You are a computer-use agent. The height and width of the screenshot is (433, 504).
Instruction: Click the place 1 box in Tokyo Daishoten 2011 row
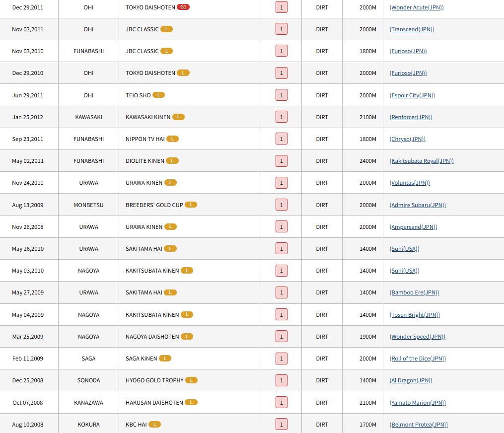click(282, 7)
